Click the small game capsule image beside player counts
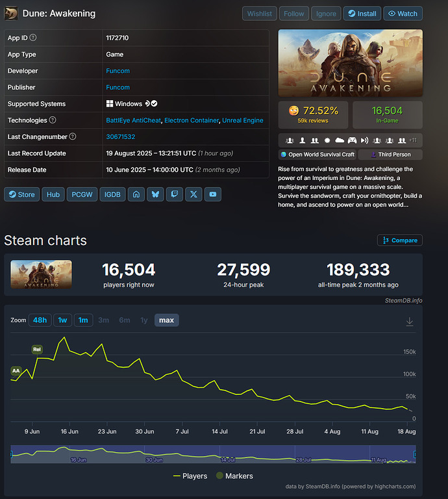The width and height of the screenshot is (448, 499). (41, 274)
